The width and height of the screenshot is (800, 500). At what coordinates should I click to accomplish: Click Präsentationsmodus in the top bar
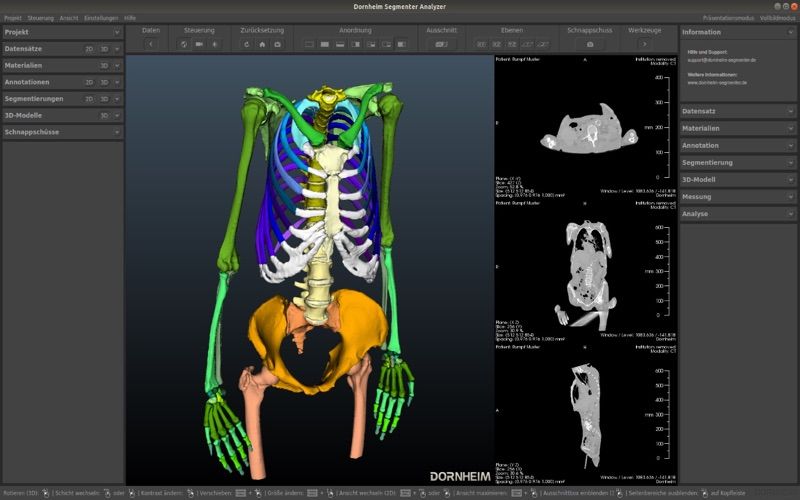pyautogui.click(x=728, y=18)
